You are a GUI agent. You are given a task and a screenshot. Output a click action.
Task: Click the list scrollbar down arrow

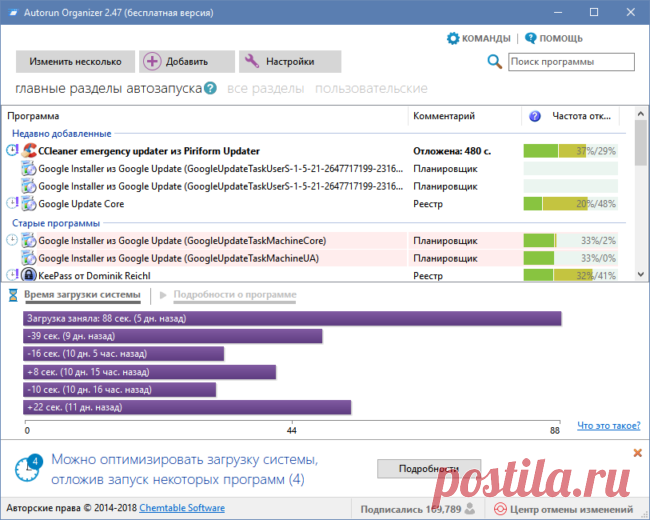coord(640,274)
